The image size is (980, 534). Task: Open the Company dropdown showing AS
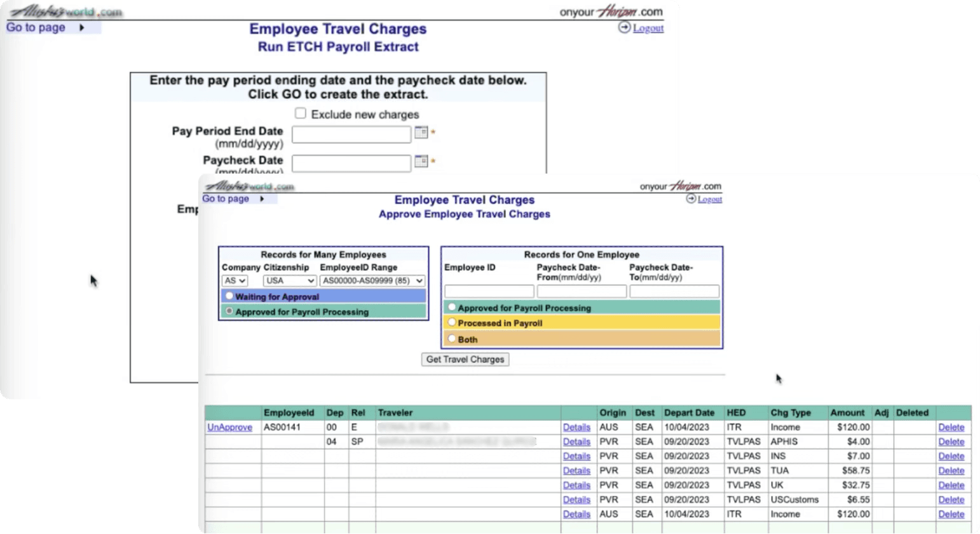235,280
